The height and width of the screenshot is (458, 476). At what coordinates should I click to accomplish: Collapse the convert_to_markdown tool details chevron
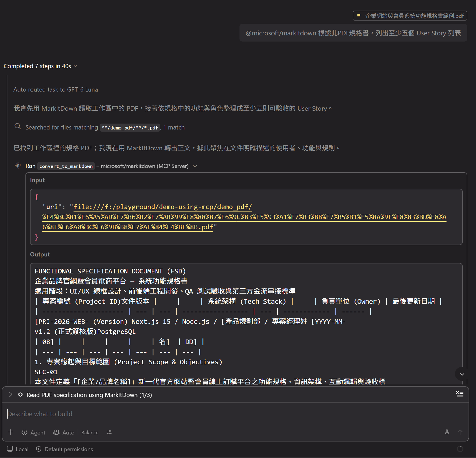click(x=195, y=166)
